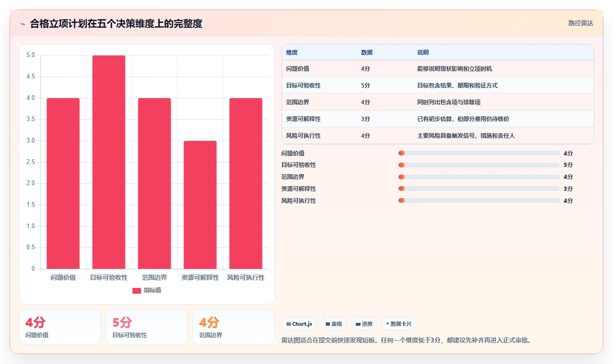
Task: Click 3分 in the table's 资源可解释性 row
Action: (x=365, y=119)
